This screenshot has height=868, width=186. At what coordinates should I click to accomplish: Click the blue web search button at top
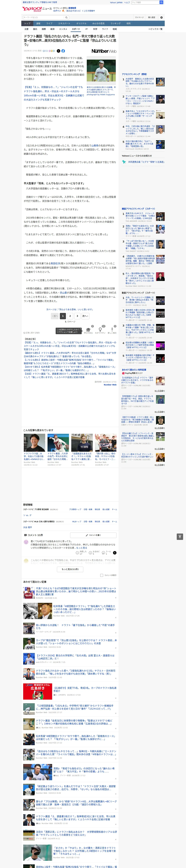click(x=161, y=2)
